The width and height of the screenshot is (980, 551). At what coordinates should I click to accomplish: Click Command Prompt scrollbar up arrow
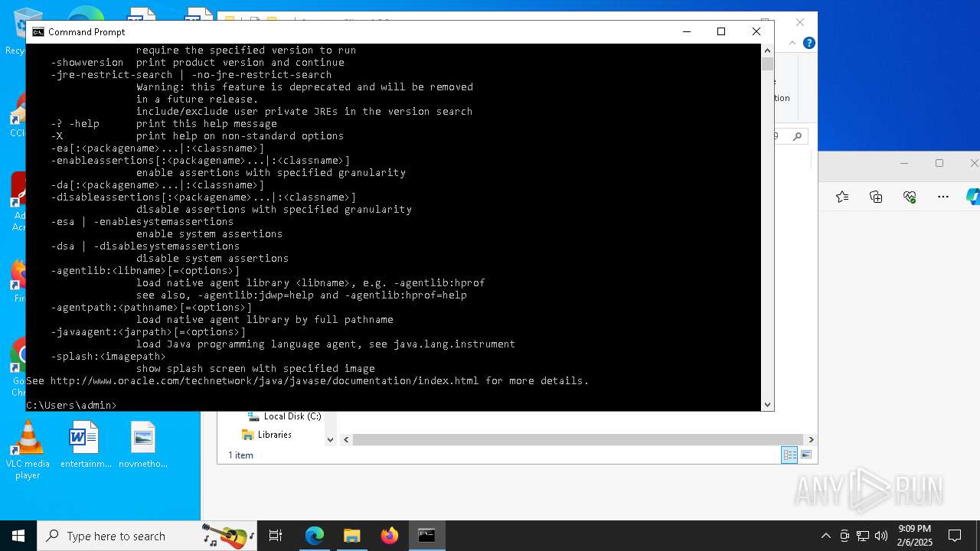[767, 51]
